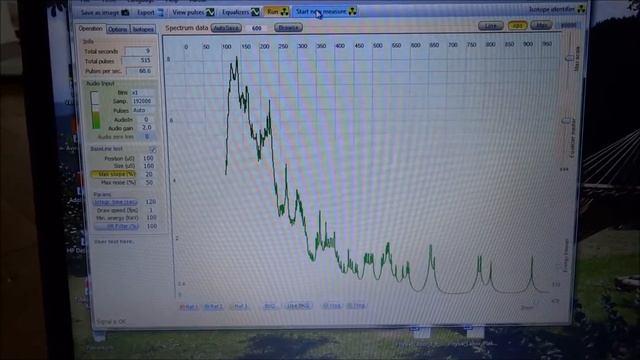Open the Pulses dropdown showing Auto
Screen dimensions: 640x360
[x=142, y=110]
